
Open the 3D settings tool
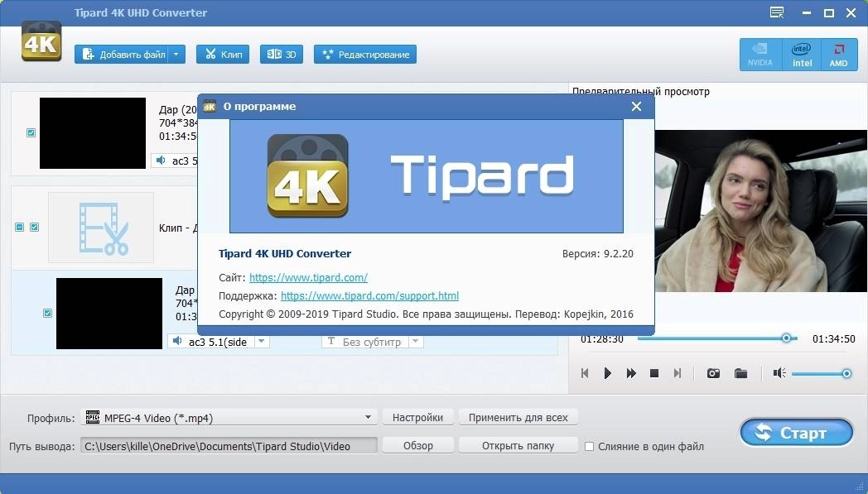coord(282,55)
